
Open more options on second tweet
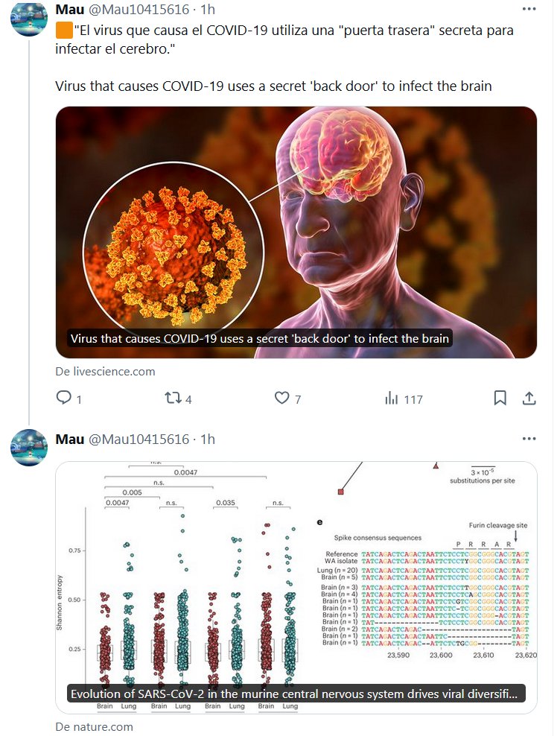(529, 439)
